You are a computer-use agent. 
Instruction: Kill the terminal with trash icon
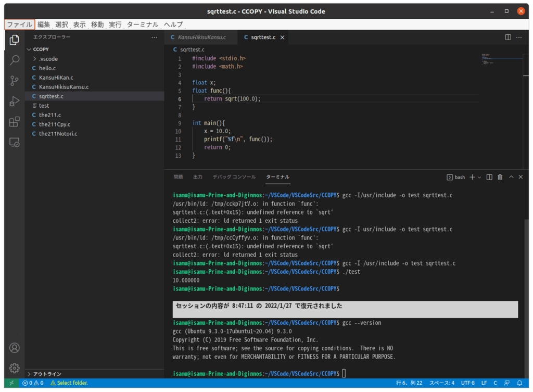(x=500, y=177)
